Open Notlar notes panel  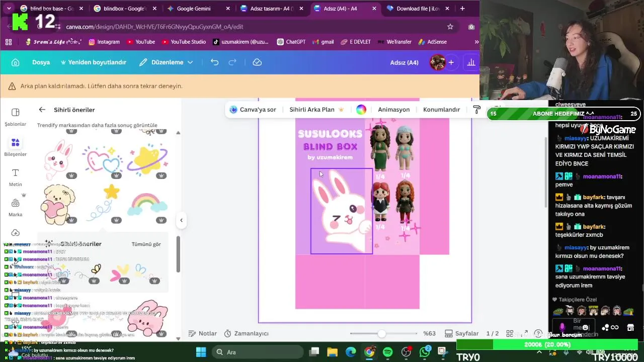[202, 333]
